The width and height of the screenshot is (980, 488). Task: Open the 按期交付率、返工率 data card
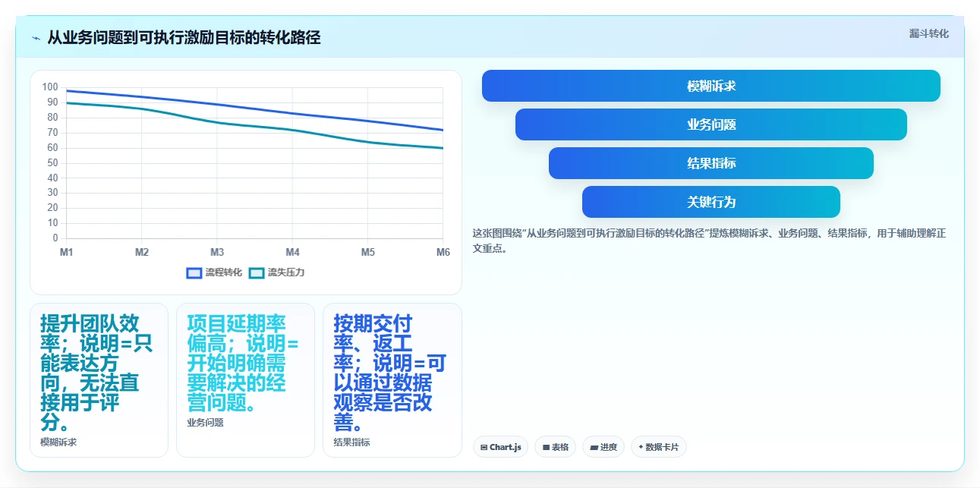tap(392, 380)
